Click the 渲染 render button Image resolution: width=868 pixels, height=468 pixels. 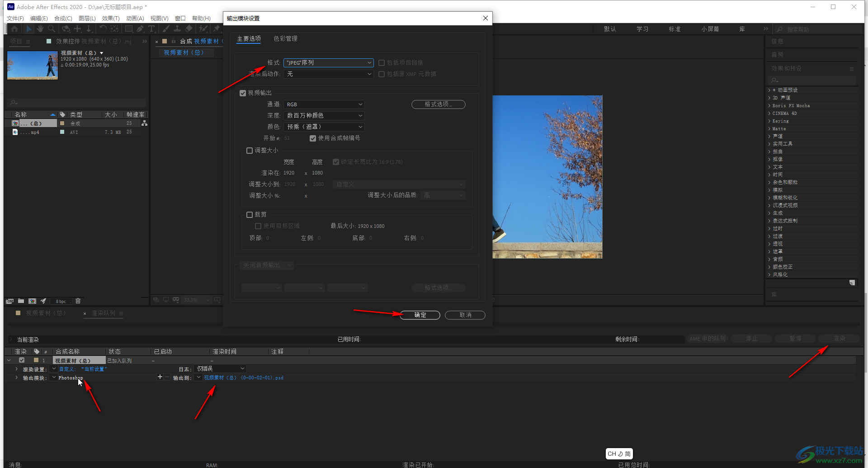(839, 339)
